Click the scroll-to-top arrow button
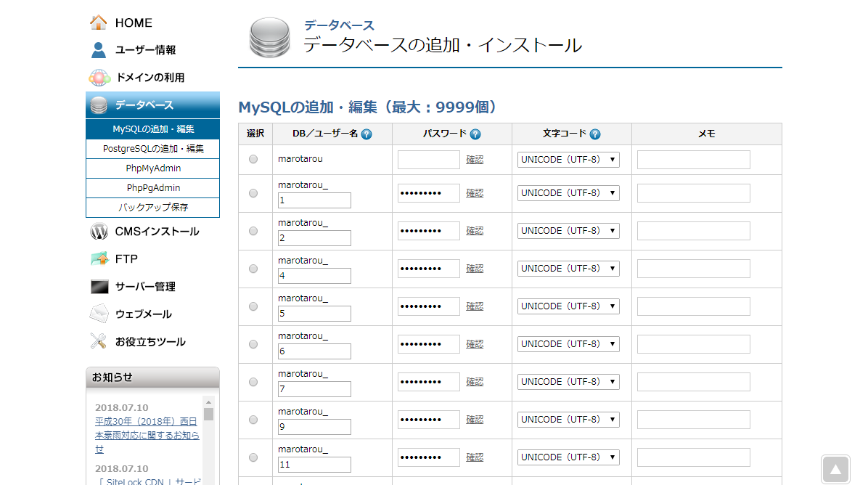This screenshot has height=485, width=868. tap(835, 470)
